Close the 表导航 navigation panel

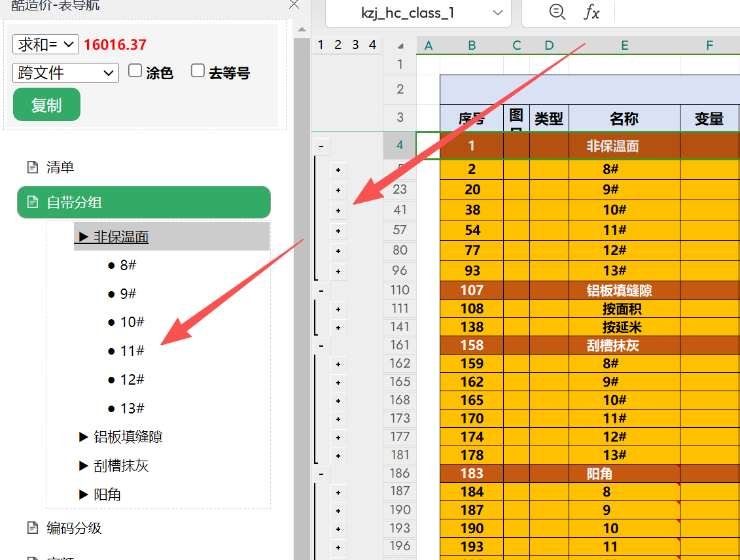294,4
